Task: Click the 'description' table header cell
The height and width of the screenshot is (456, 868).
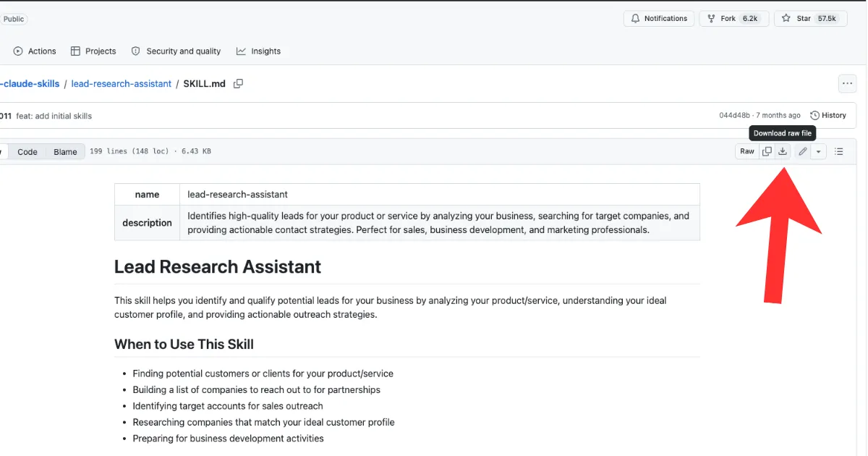Action: [147, 223]
